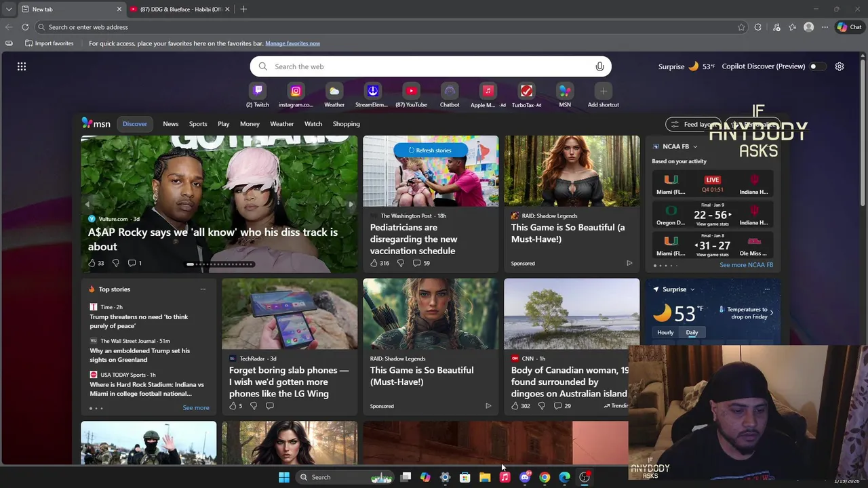Select the News feed tab
Image resolution: width=868 pixels, height=488 pixels.
click(x=171, y=124)
